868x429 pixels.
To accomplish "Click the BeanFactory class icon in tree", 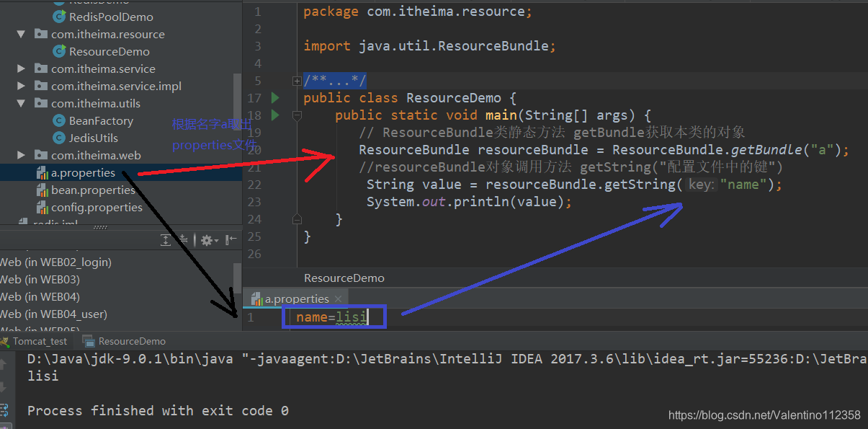I will click(59, 120).
